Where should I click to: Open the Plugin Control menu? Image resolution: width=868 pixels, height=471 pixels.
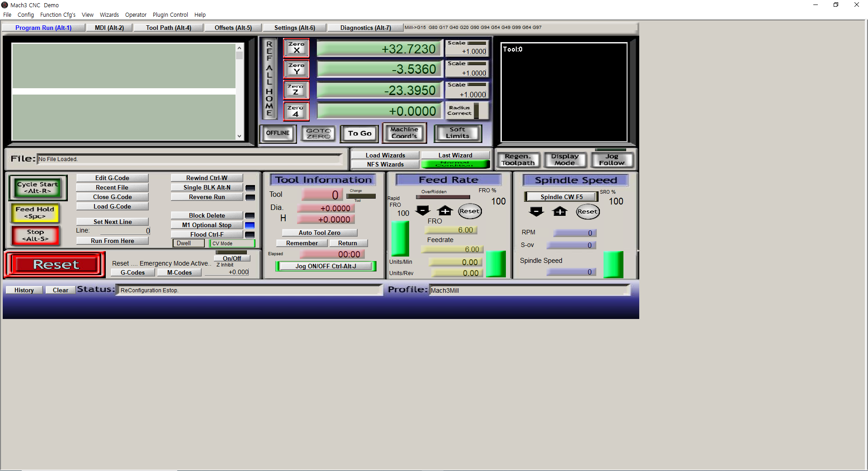pos(170,14)
